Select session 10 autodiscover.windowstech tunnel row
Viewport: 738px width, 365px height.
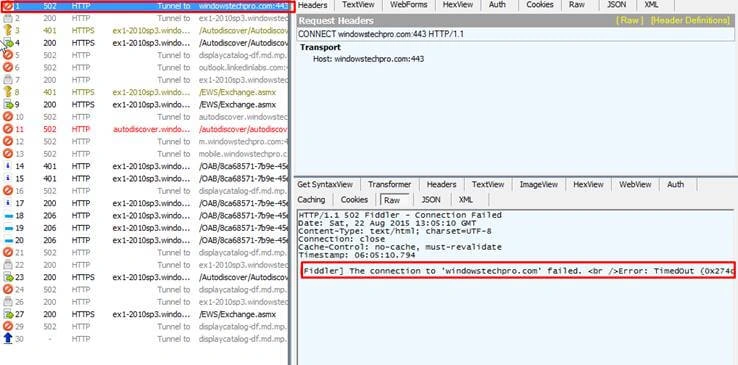pyautogui.click(x=144, y=117)
